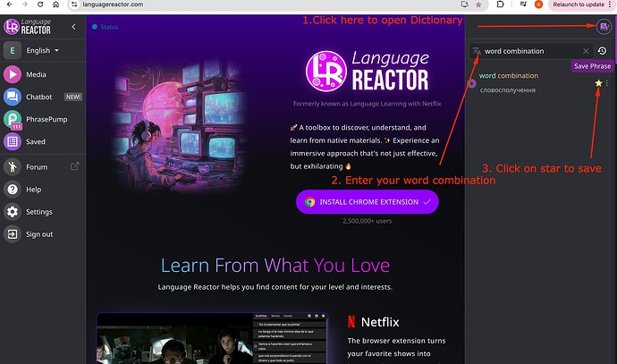
Task: Open browser home page icon
Action: (55, 4)
